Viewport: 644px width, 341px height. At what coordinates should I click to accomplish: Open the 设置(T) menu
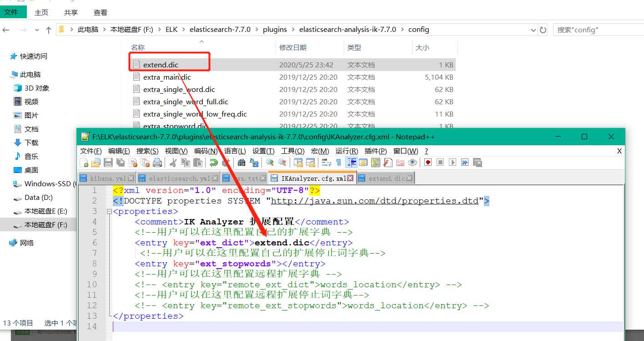point(263,151)
